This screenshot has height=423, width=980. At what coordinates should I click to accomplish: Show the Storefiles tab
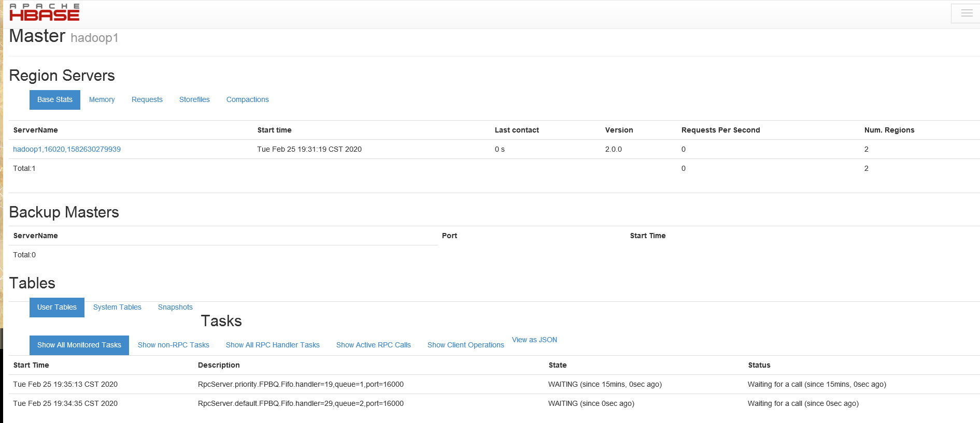(x=194, y=100)
